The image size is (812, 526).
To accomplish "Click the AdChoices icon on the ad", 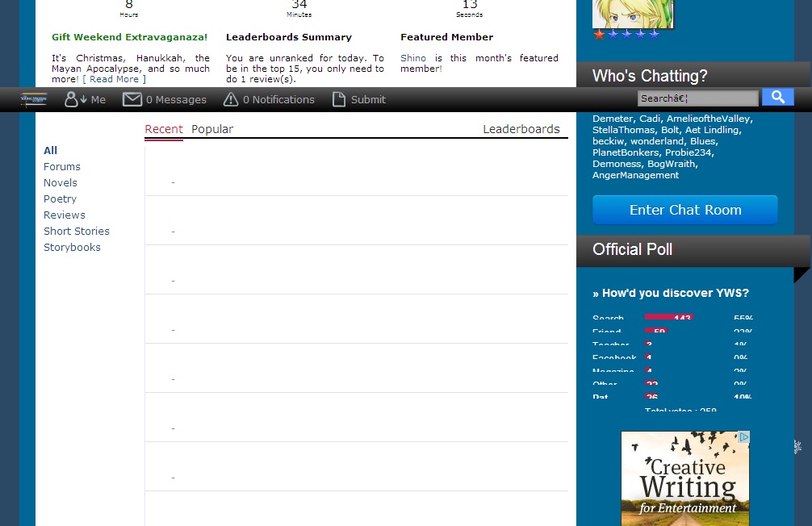I will pos(743,437).
